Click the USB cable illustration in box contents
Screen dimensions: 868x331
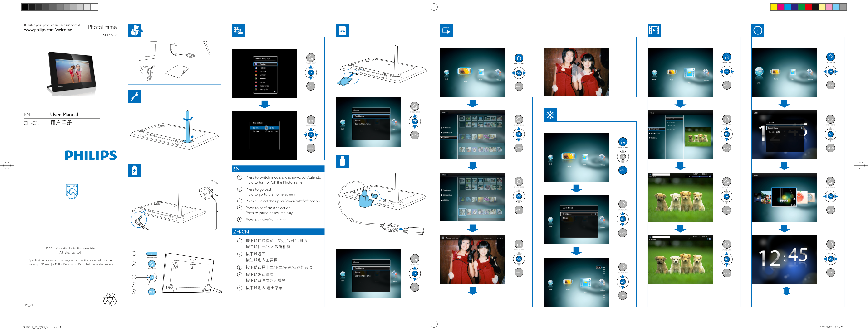[182, 51]
